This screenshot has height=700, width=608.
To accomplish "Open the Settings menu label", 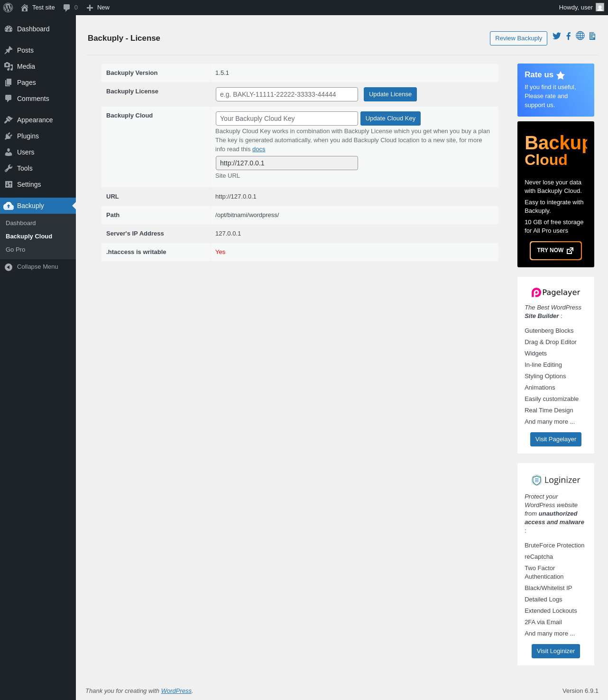I will coord(29,184).
